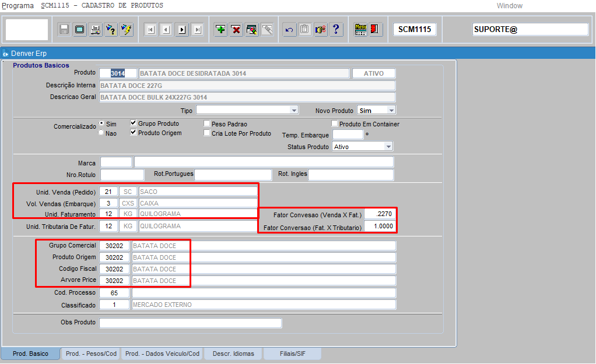
Task: Go to the previous record
Action: pyautogui.click(x=166, y=30)
